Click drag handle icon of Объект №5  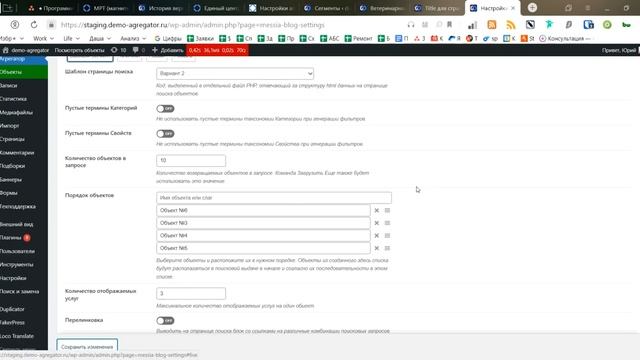click(x=387, y=248)
